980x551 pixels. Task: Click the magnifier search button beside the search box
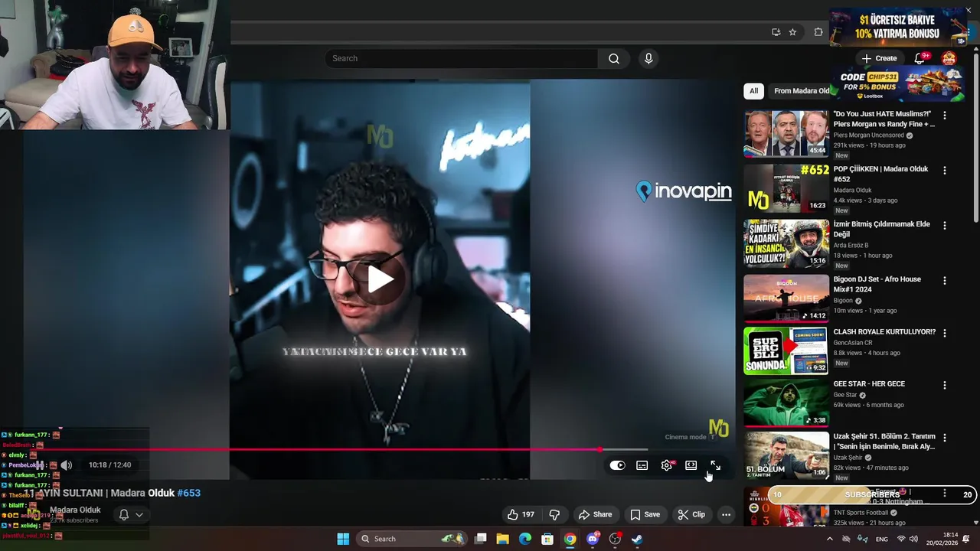(x=614, y=59)
